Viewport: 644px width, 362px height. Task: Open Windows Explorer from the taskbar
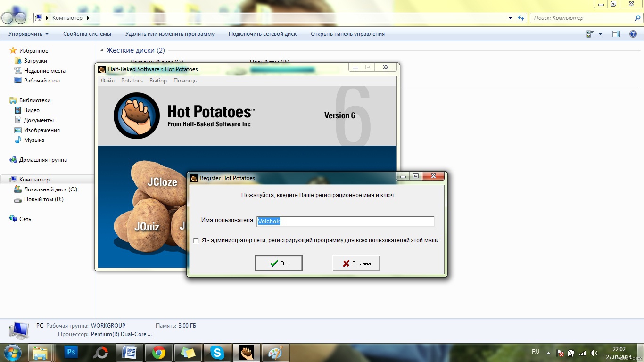[40, 352]
